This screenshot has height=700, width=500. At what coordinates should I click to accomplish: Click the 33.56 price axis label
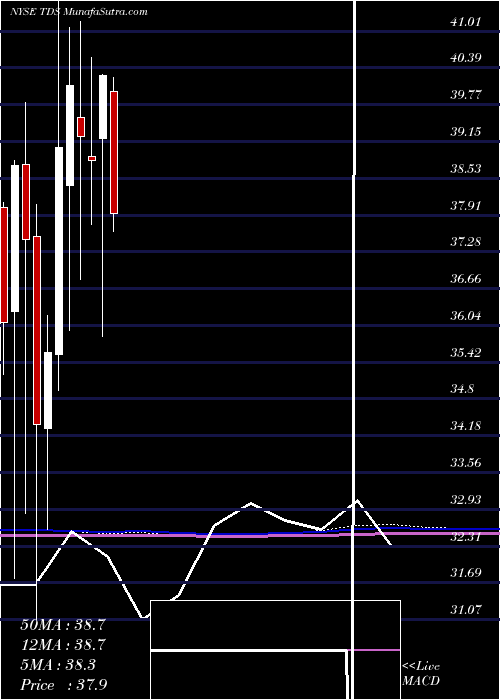click(466, 462)
